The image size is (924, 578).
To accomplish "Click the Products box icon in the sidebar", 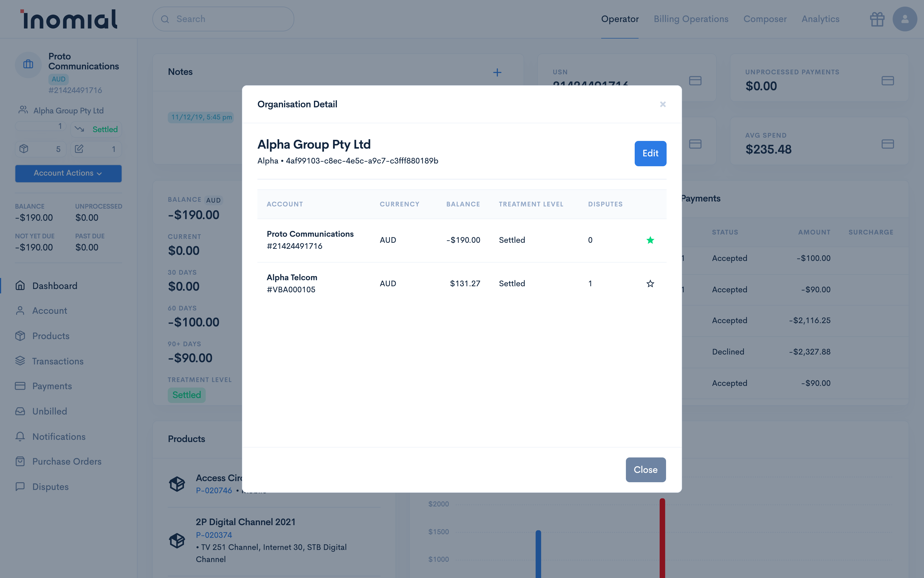I will 20,336.
